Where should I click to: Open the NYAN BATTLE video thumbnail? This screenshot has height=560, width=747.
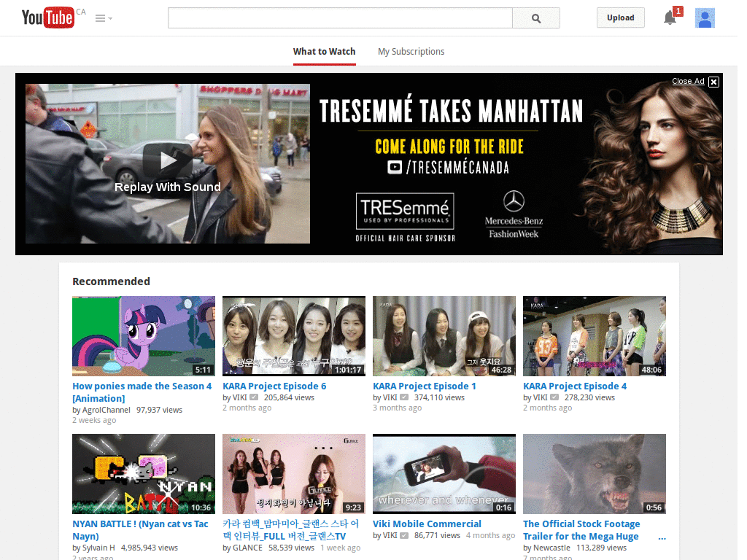(144, 474)
